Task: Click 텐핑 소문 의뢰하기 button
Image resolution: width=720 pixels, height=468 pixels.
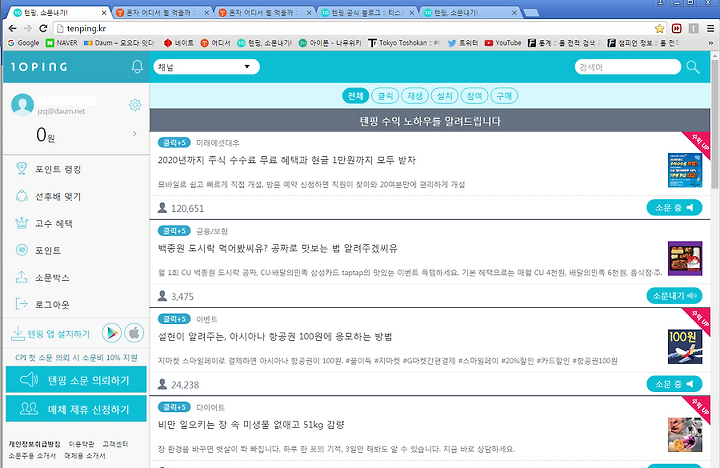Action: (x=76, y=380)
